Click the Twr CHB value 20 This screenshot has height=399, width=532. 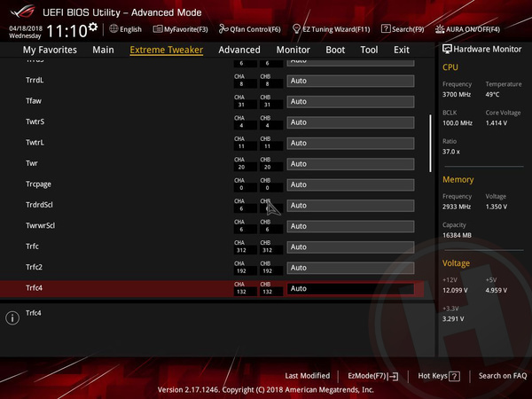pyautogui.click(x=268, y=167)
